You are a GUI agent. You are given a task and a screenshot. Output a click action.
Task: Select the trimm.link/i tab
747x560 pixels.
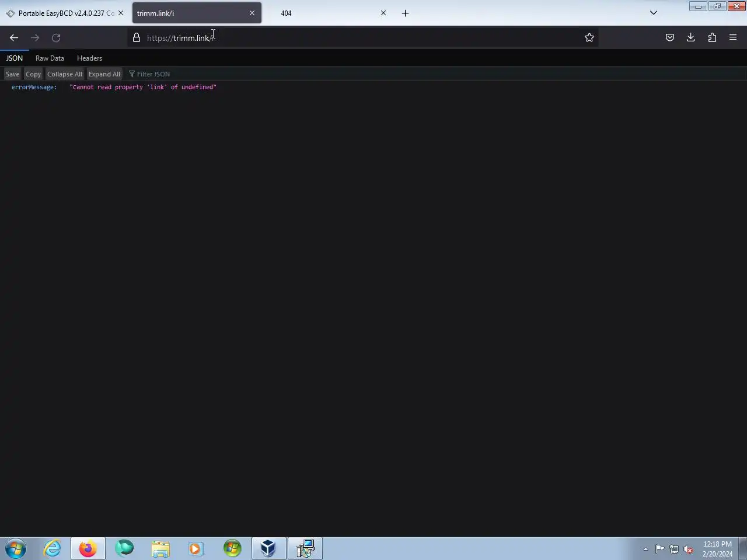click(197, 13)
